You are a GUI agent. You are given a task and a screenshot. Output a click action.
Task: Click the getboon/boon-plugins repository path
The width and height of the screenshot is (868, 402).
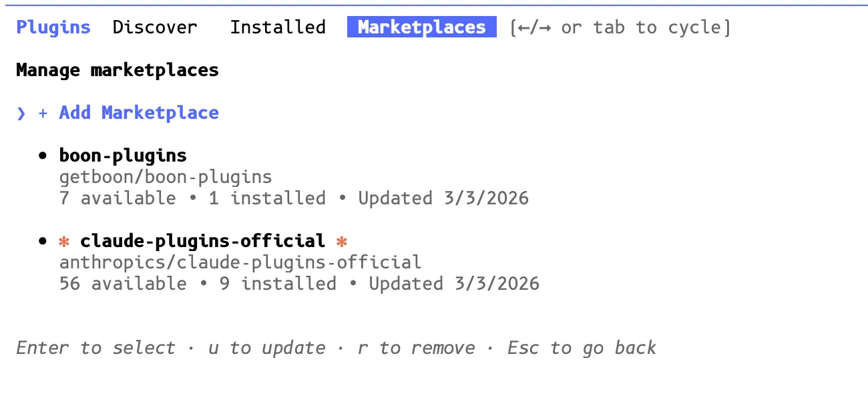(165, 176)
